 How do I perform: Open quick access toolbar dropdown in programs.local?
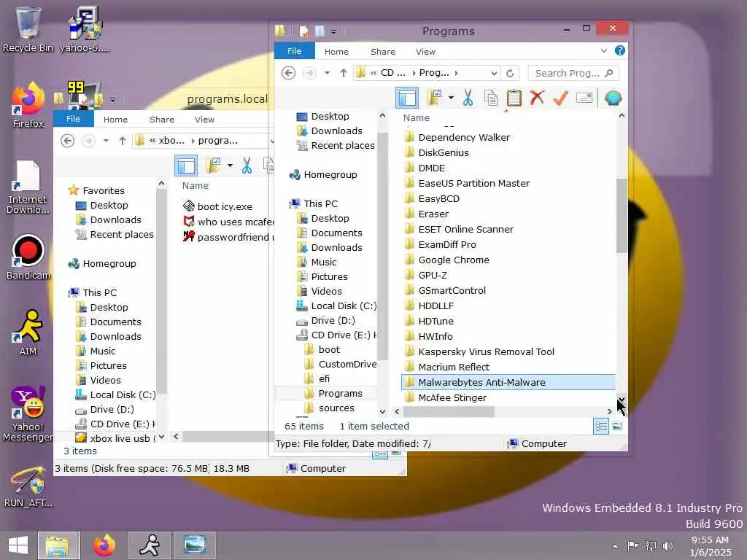pos(112,99)
